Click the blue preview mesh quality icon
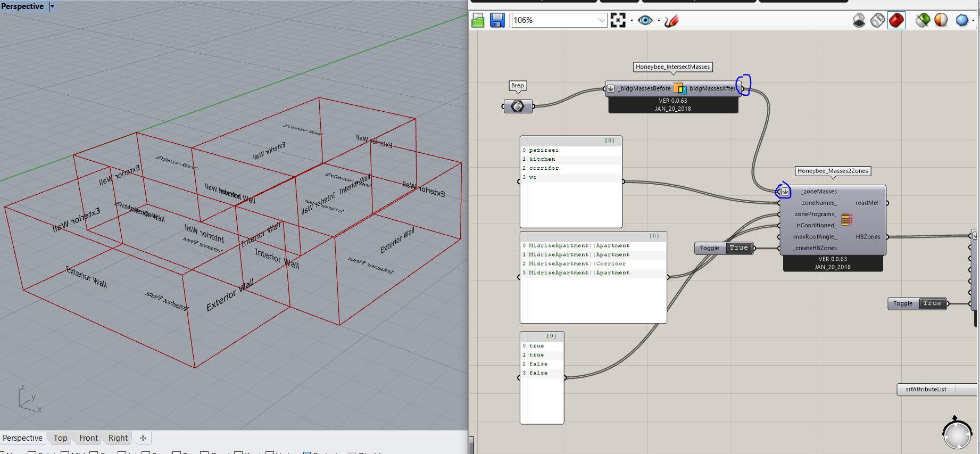The height and width of the screenshot is (454, 980). pyautogui.click(x=962, y=20)
